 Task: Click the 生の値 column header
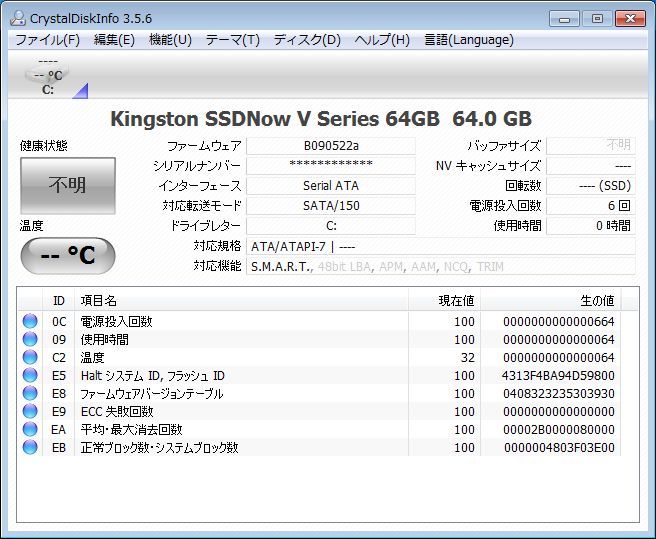551,300
